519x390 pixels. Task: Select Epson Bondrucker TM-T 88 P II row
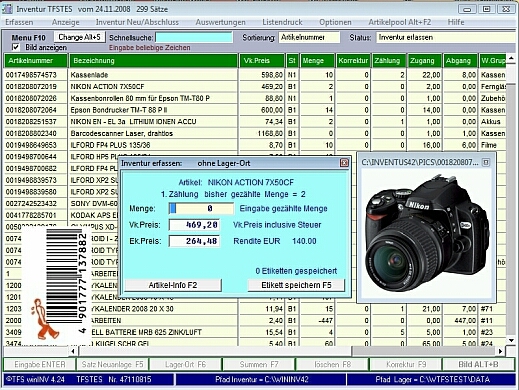pyautogui.click(x=255, y=110)
